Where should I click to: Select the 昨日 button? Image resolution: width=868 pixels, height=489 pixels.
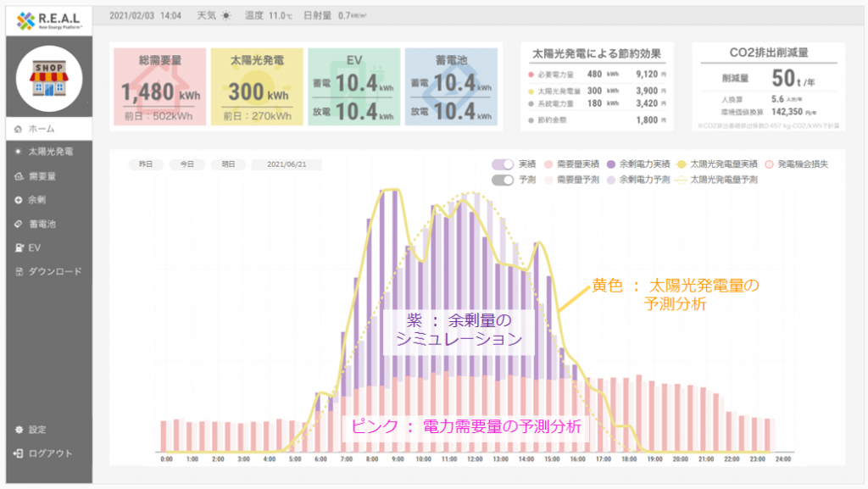pyautogui.click(x=146, y=164)
